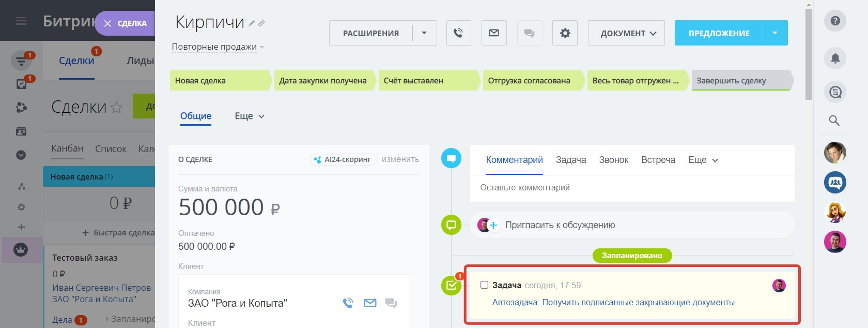Open search magnifier in right sidebar
Viewport: 868px width, 328px height.
tap(834, 121)
